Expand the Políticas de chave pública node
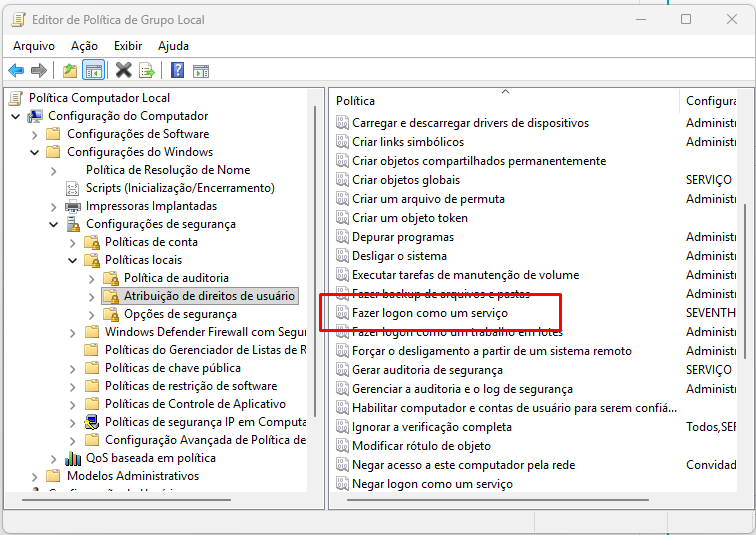 pyautogui.click(x=72, y=368)
